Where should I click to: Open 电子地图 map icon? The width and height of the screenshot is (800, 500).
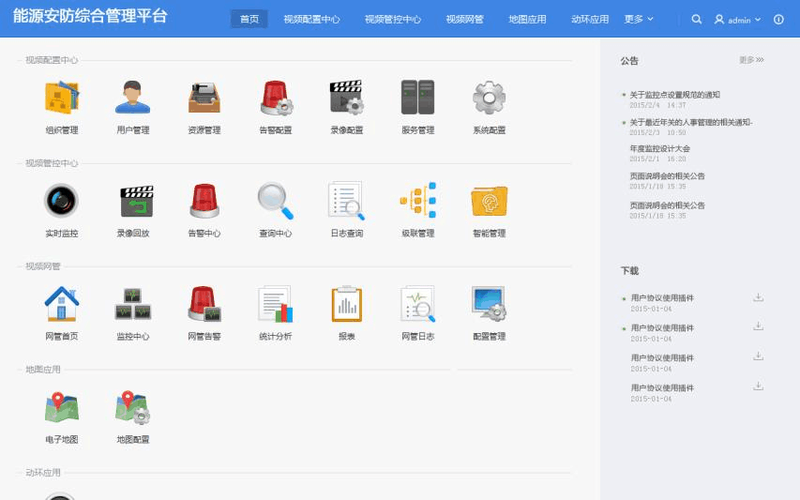(x=62, y=407)
